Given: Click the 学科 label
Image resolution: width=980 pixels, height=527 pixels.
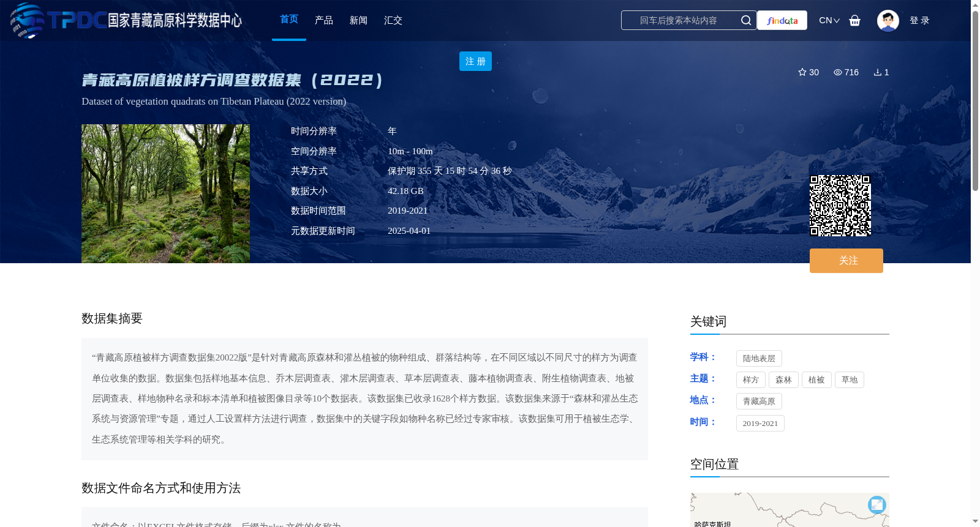Looking at the screenshot, I should tap(703, 357).
